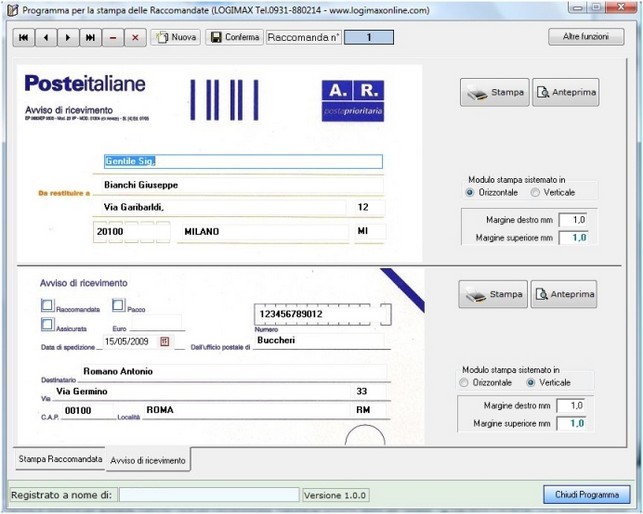Image resolution: width=643 pixels, height=514 pixels.
Task: Edit the C.A.P. 00100 field
Action: (x=88, y=411)
